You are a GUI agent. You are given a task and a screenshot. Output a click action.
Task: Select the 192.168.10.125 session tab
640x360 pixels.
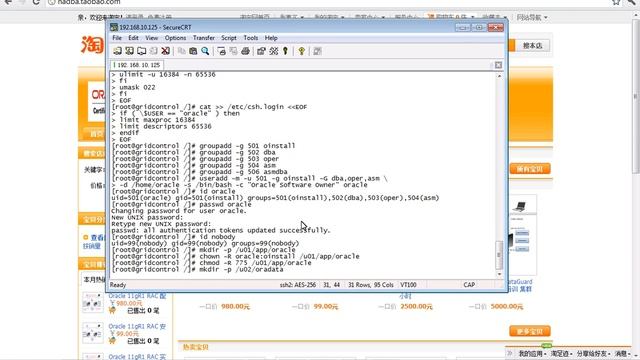[x=137, y=65]
